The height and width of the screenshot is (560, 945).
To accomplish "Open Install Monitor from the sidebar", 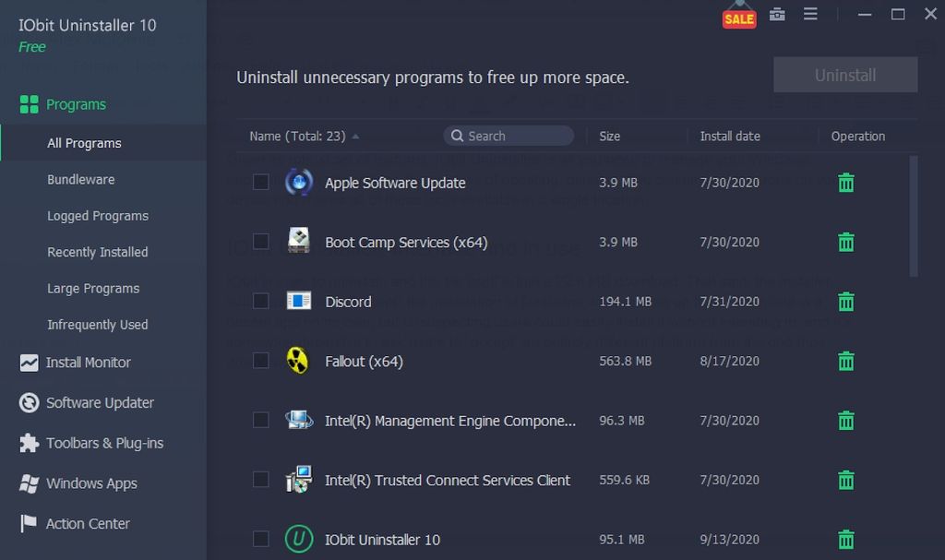I will tap(90, 362).
